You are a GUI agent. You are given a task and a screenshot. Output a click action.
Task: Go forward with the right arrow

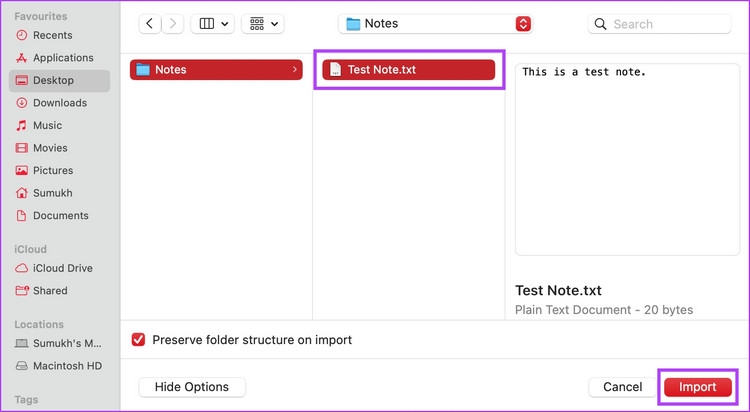coord(173,23)
